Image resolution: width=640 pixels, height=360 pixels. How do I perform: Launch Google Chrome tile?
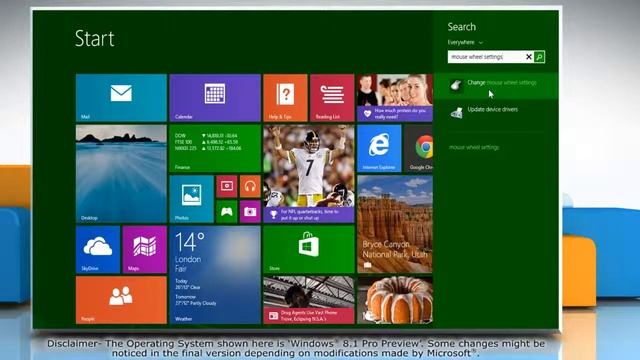click(418, 149)
